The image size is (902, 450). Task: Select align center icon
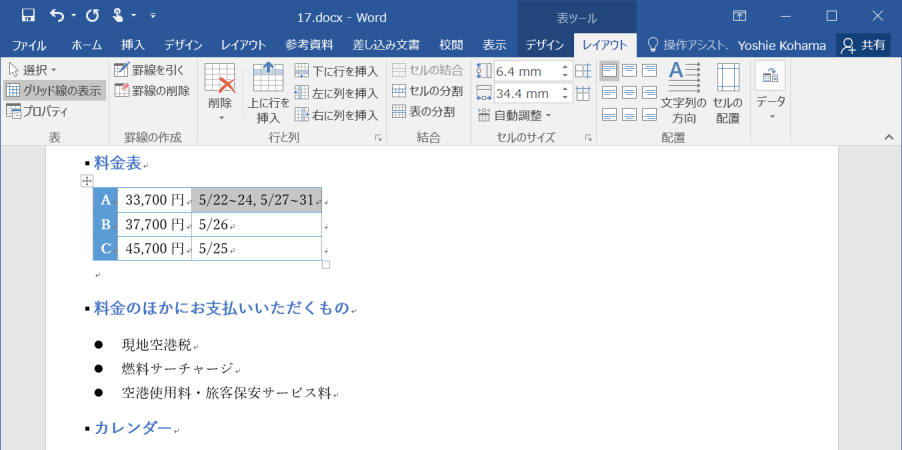(x=630, y=92)
